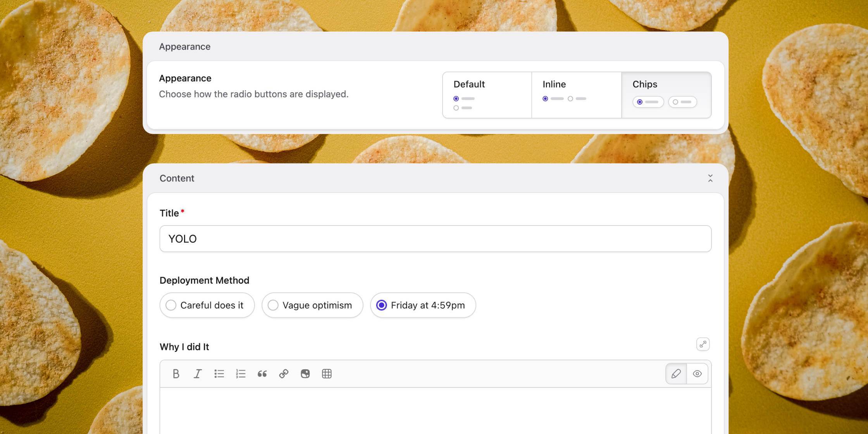
Task: Switch to the pencil edit mode
Action: [x=676, y=374]
